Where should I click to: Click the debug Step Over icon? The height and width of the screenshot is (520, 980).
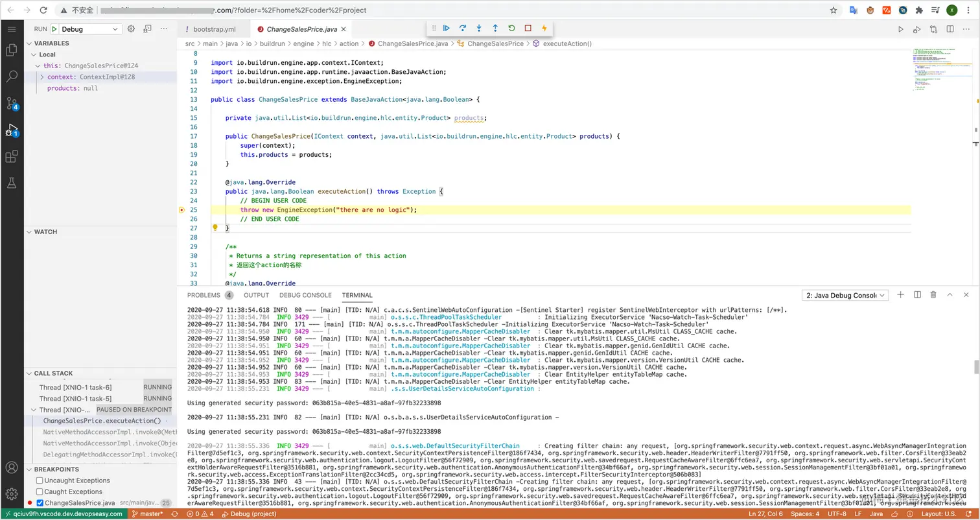[463, 28]
